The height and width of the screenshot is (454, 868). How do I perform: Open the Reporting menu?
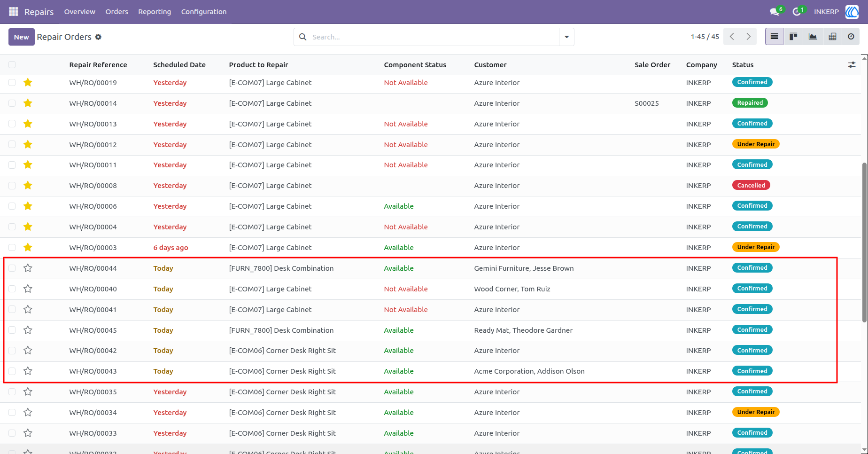(x=155, y=12)
